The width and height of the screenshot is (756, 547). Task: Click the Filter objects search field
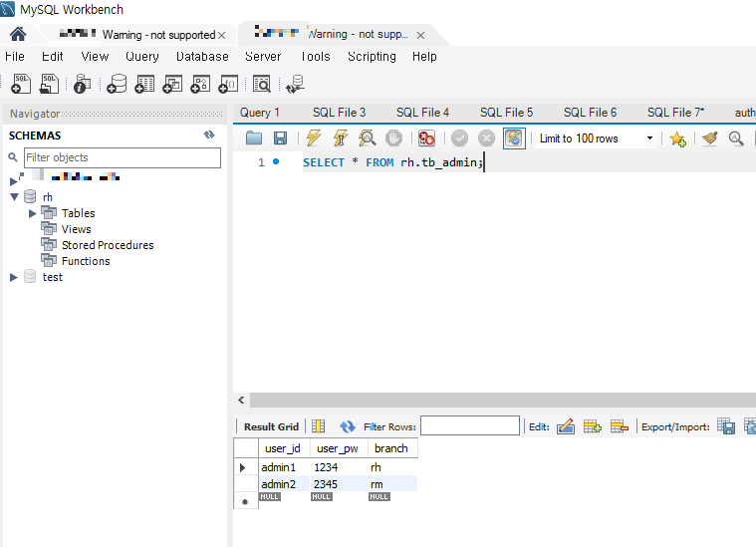[x=123, y=157]
